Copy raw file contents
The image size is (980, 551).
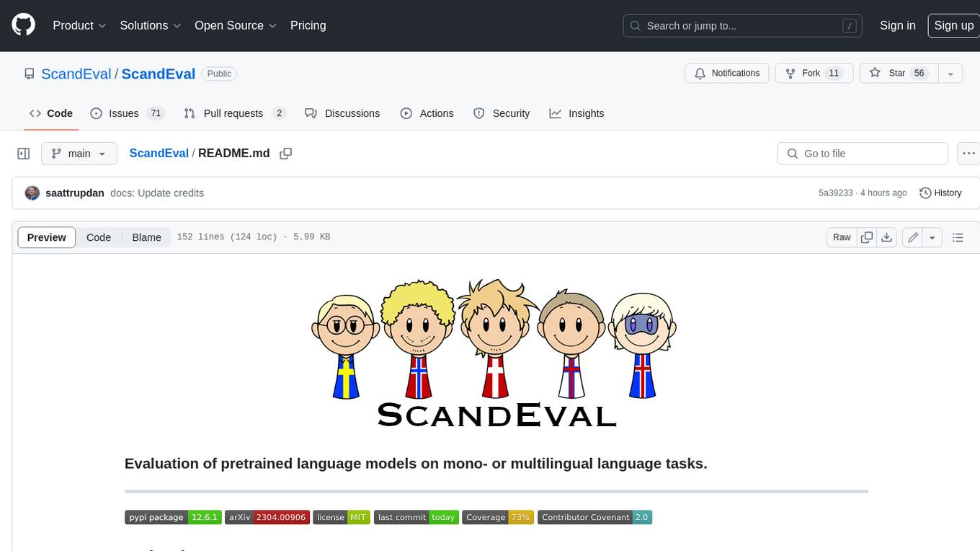[867, 237]
